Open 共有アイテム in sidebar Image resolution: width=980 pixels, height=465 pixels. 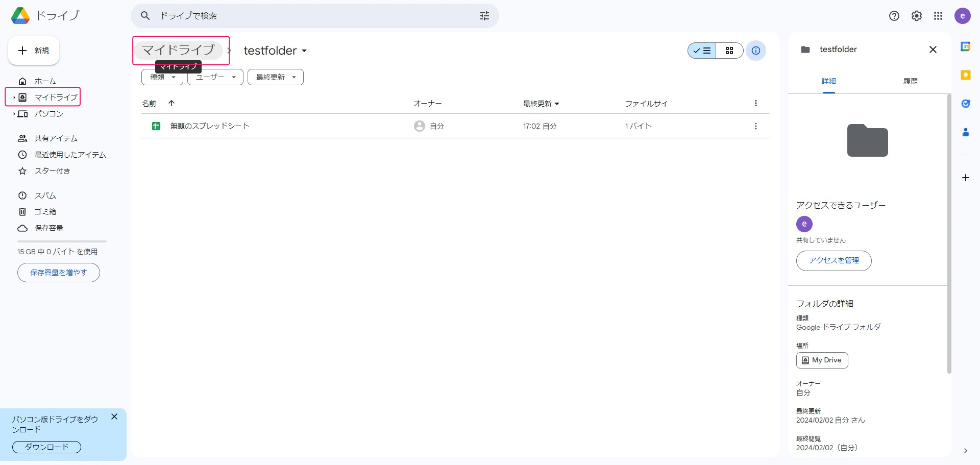[x=56, y=138]
